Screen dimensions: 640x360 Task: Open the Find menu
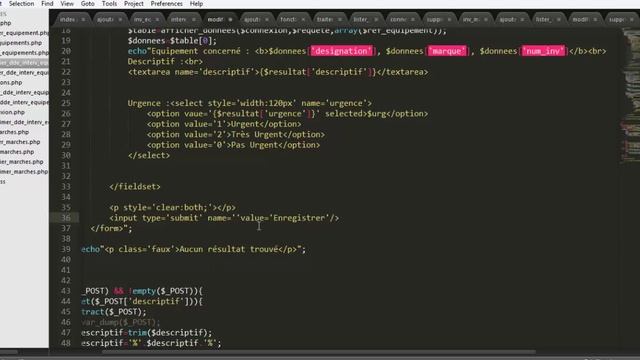click(x=47, y=4)
